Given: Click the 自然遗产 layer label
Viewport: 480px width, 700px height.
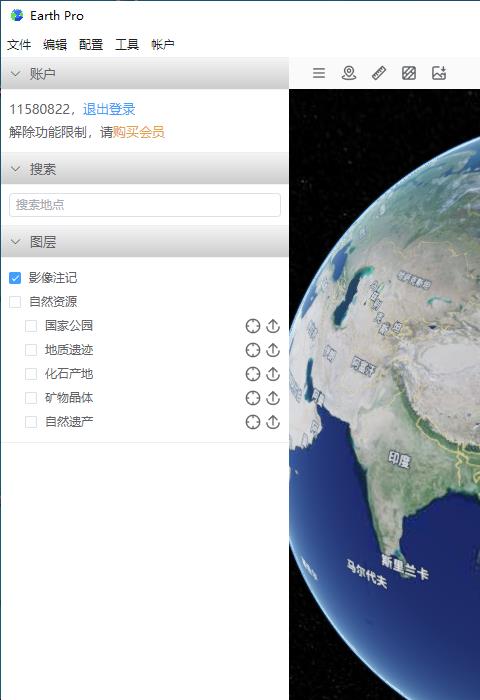Looking at the screenshot, I should point(69,421).
